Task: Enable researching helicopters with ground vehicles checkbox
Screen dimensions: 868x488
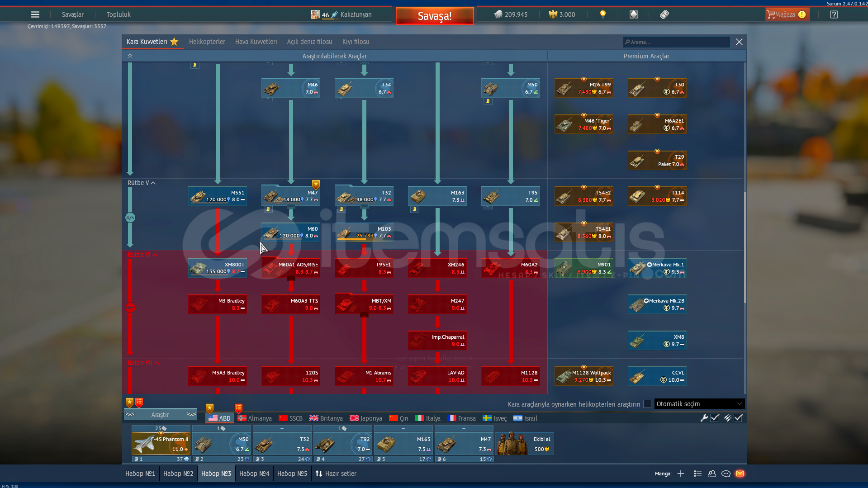Action: point(647,404)
